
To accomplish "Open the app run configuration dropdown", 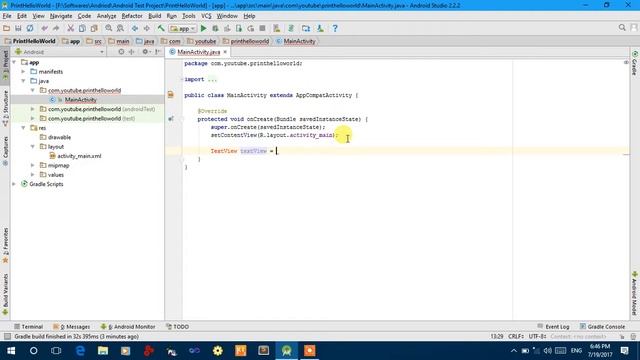I will pos(182,28).
